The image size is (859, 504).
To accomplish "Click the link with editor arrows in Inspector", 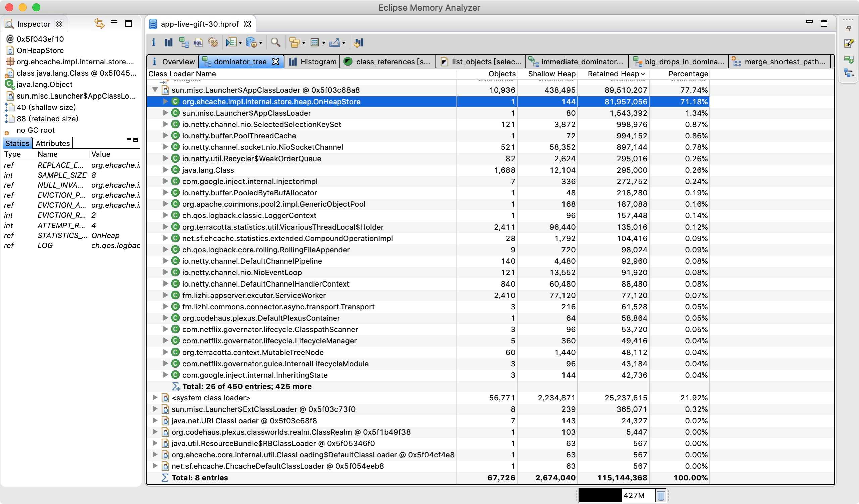I will click(99, 24).
